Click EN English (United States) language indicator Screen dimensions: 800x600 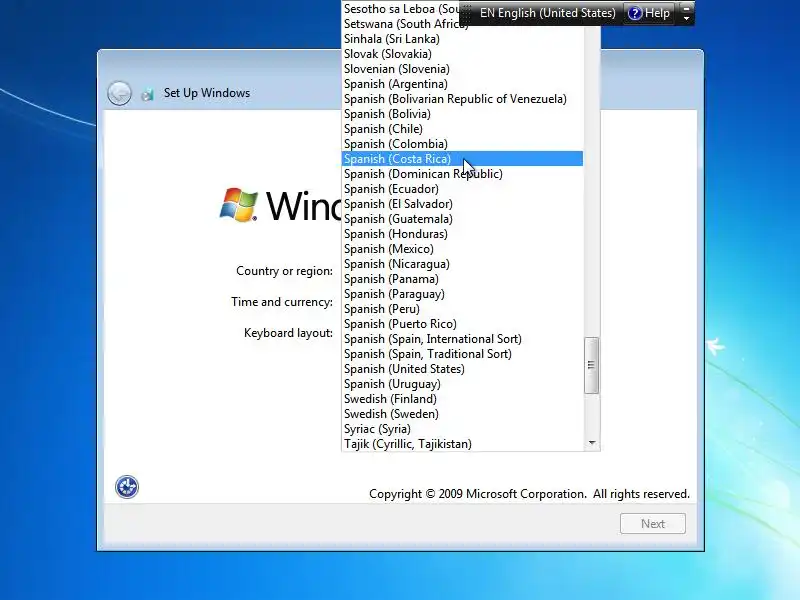coord(547,13)
